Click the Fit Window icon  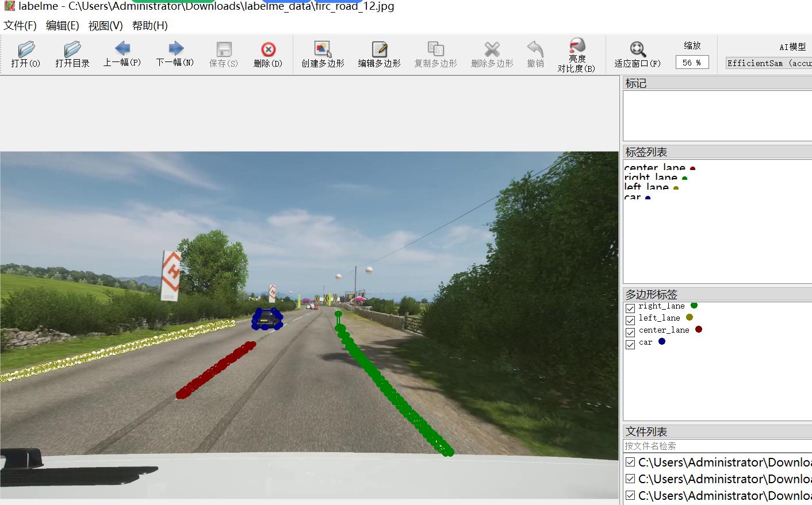point(637,49)
